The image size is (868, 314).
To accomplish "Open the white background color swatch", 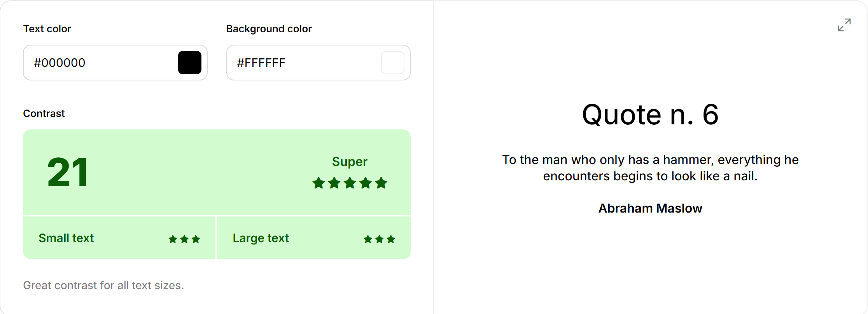I will coord(393,63).
